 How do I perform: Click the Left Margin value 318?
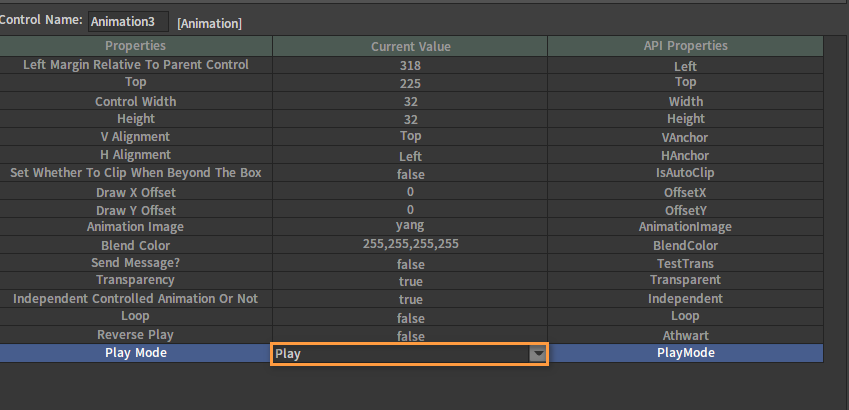pyautogui.click(x=410, y=66)
